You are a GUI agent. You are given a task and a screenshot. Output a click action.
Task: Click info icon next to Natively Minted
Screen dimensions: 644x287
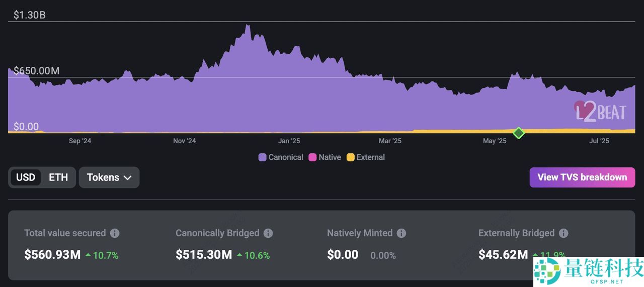(401, 233)
